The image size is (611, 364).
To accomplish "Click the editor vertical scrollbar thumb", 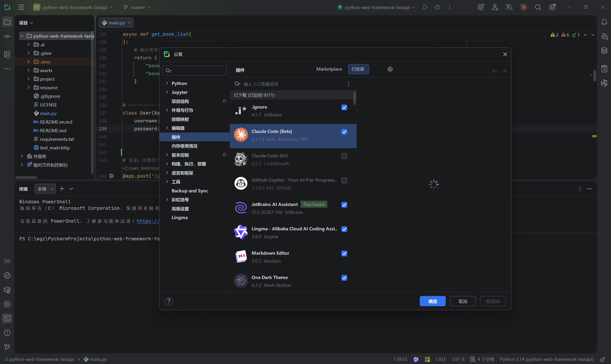I will point(594,76).
